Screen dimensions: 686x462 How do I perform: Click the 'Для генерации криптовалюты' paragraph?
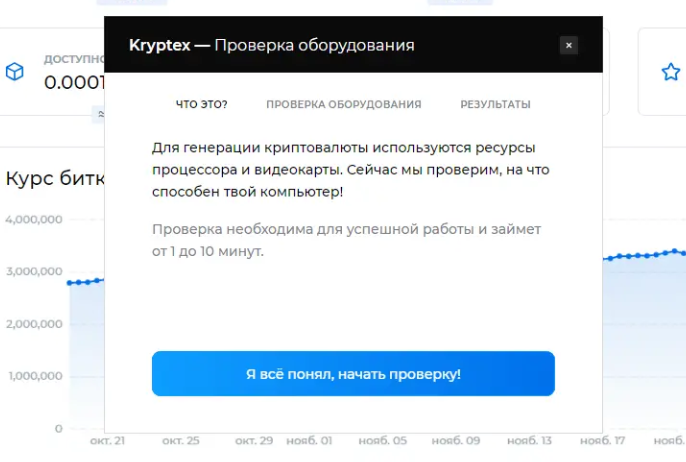click(x=350, y=170)
